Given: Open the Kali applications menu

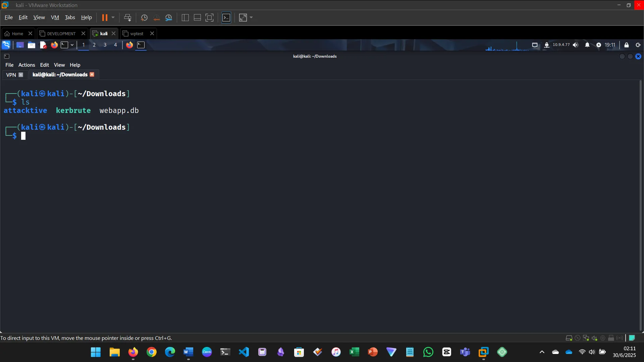Looking at the screenshot, I should tap(6, 45).
